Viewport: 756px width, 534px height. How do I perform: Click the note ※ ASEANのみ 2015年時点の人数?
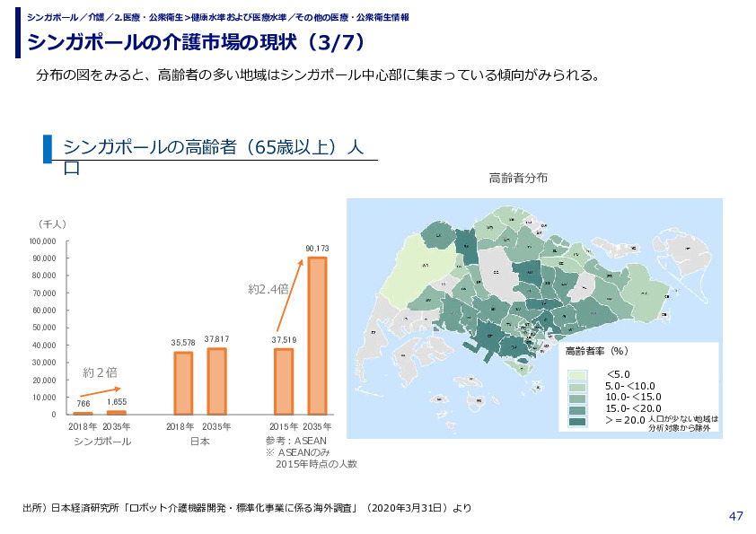(312, 459)
